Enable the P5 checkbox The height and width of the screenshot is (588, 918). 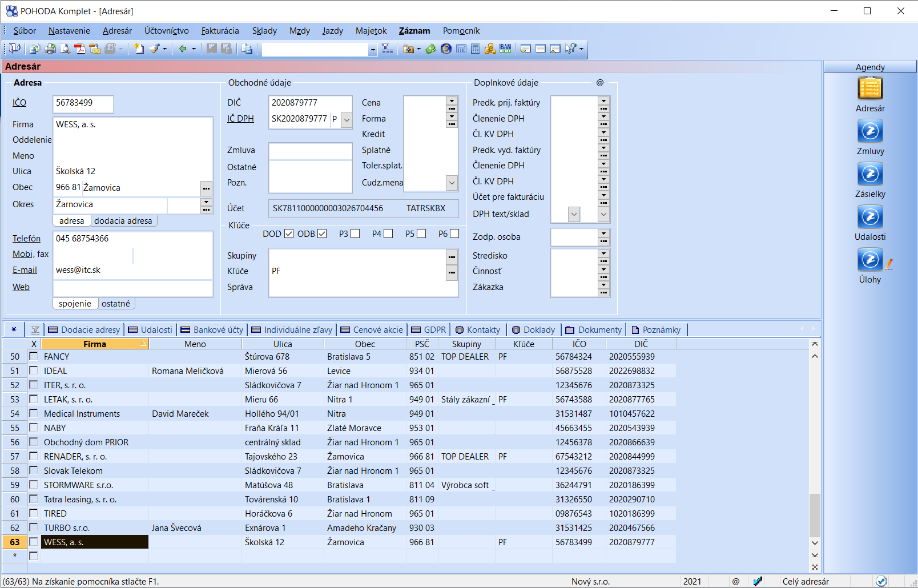tap(421, 233)
